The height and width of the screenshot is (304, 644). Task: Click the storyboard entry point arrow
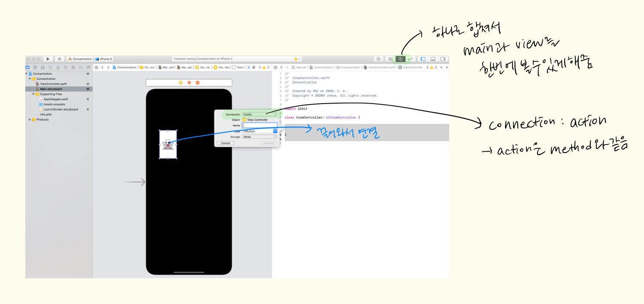tap(134, 182)
